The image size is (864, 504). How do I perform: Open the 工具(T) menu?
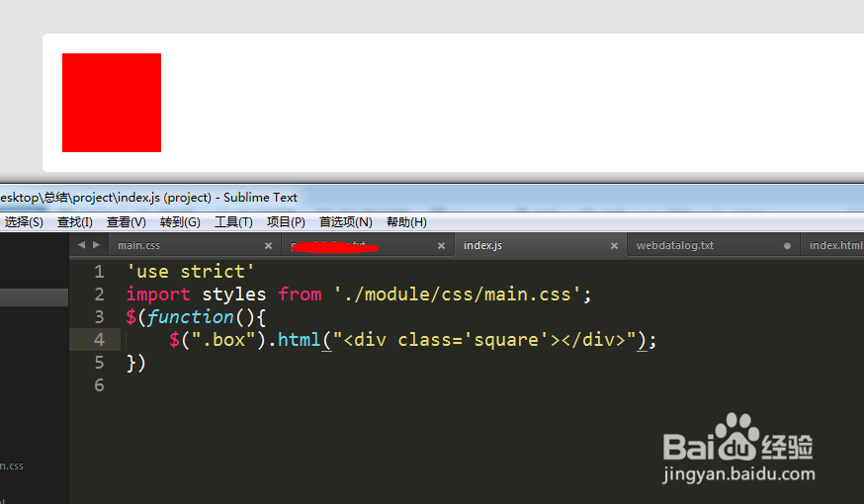click(233, 222)
